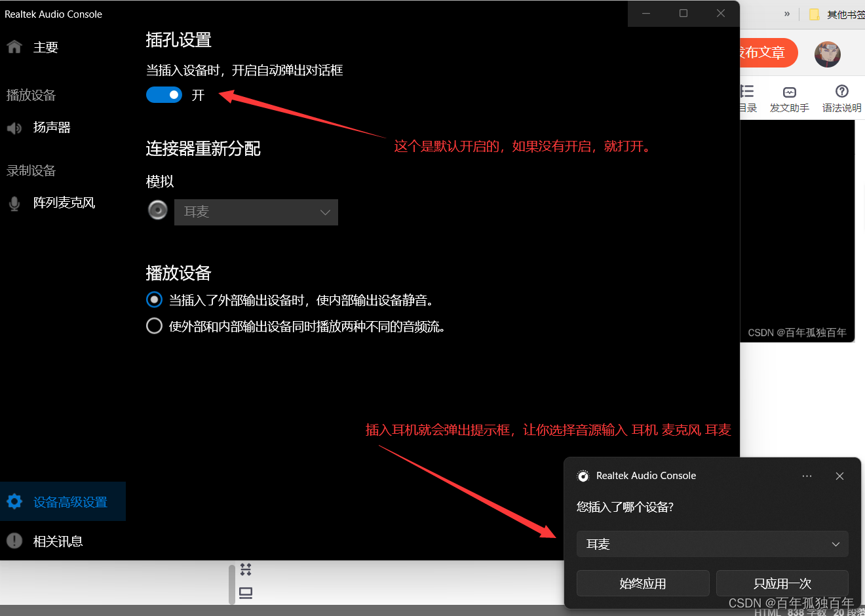Open the 阵列麦克风 recording device
This screenshot has height=616, width=865.
64,202
